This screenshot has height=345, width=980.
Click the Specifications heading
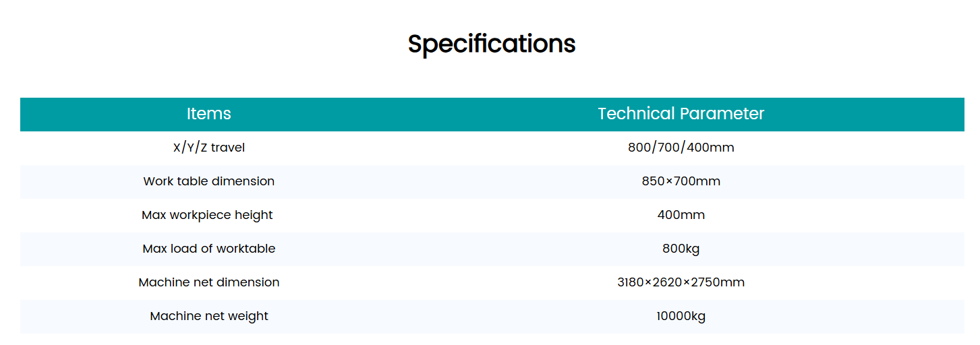[491, 44]
